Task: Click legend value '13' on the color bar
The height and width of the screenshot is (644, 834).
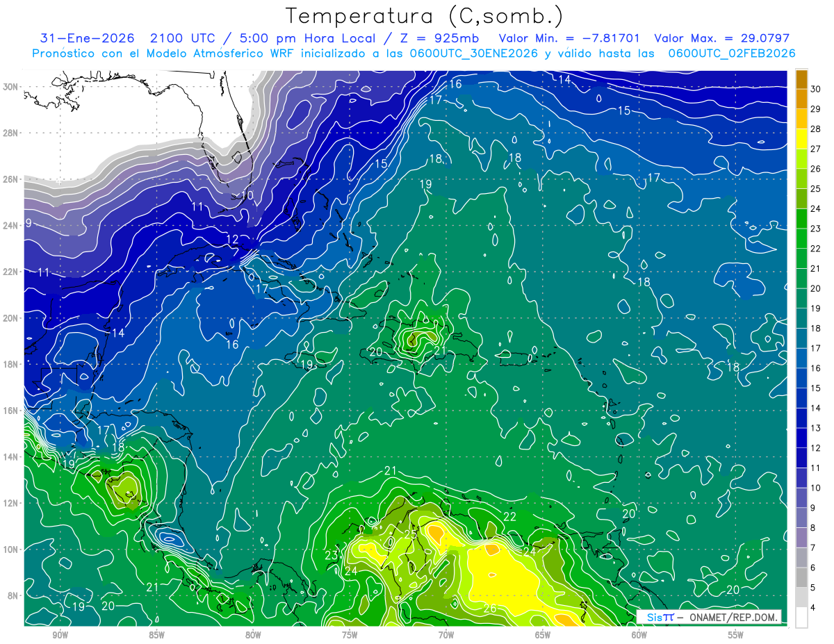Action: [x=816, y=428]
